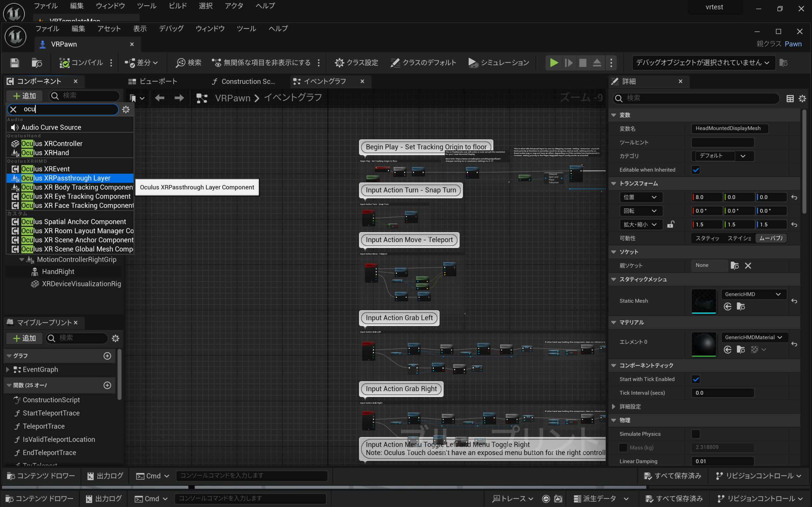812x507 pixels.
Task: Click the Save blueprint floppy icon
Action: pyautogui.click(x=14, y=63)
